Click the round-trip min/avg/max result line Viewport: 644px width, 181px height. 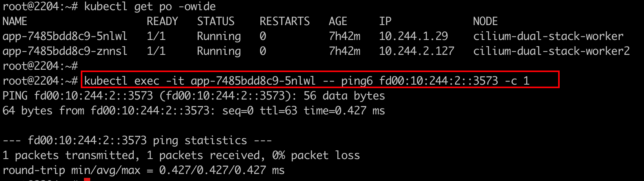(x=144, y=170)
